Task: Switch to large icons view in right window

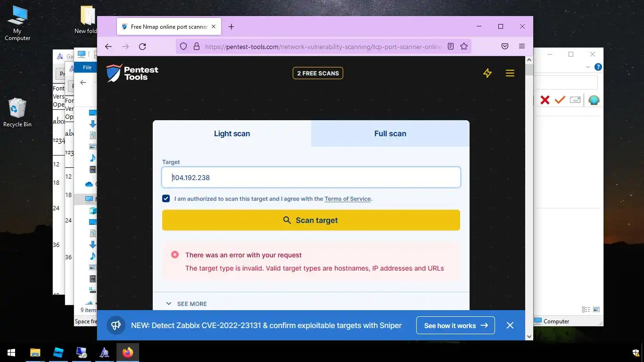Action: tap(596, 310)
